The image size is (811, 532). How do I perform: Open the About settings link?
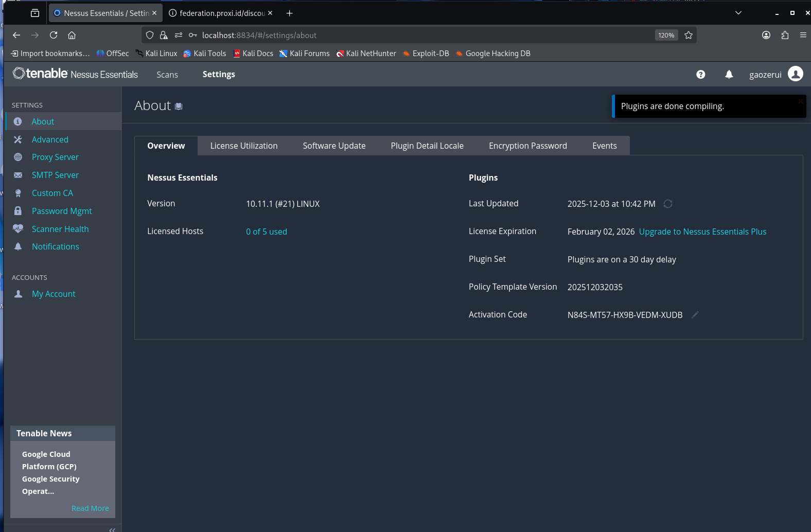click(43, 121)
